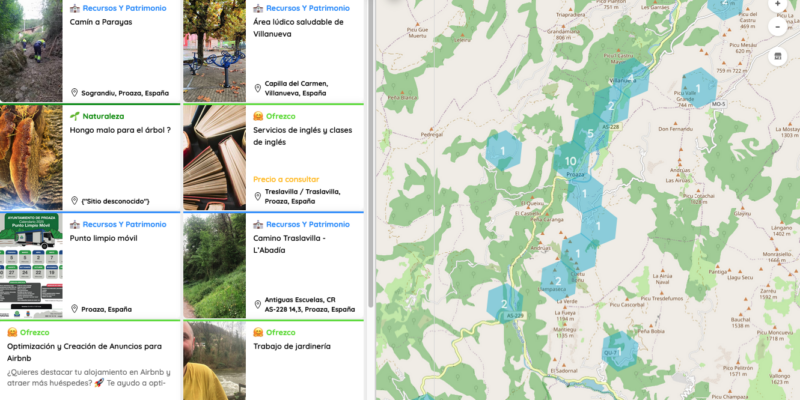800x400 pixels.
Task: Click the outdoor exercise park photo for Villanueva
Action: pos(214,51)
